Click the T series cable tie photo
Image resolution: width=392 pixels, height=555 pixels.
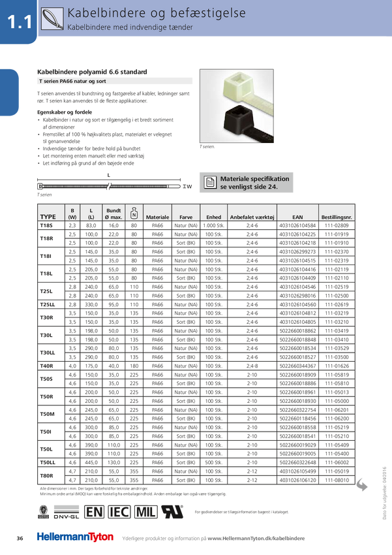[x=237, y=106]
